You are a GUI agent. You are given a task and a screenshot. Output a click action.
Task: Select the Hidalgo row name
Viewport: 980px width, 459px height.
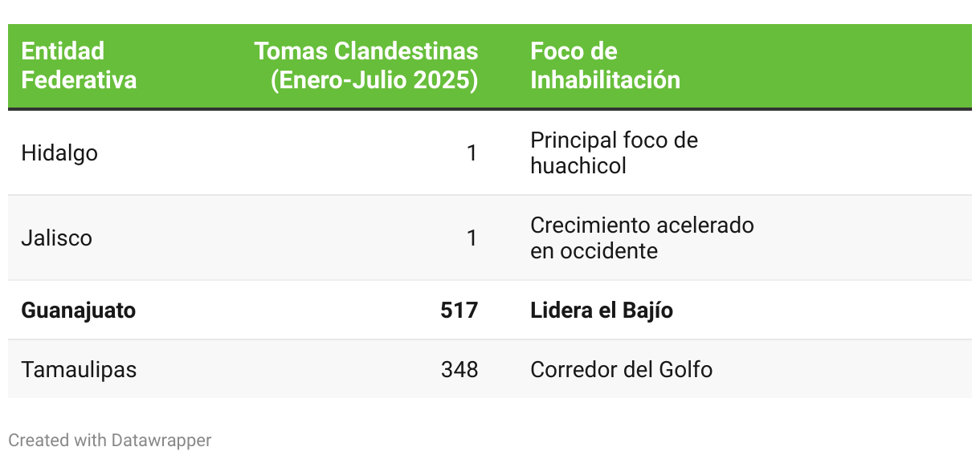[x=59, y=152]
